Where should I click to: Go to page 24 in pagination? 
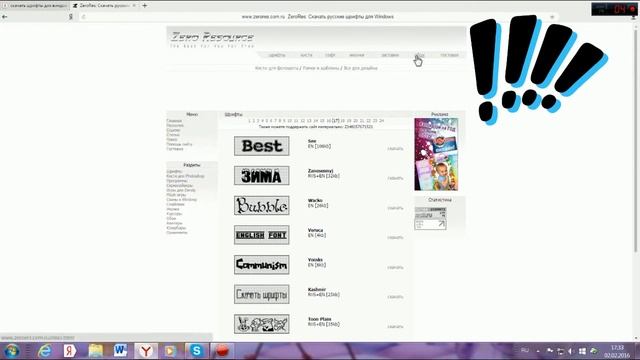coord(381,121)
